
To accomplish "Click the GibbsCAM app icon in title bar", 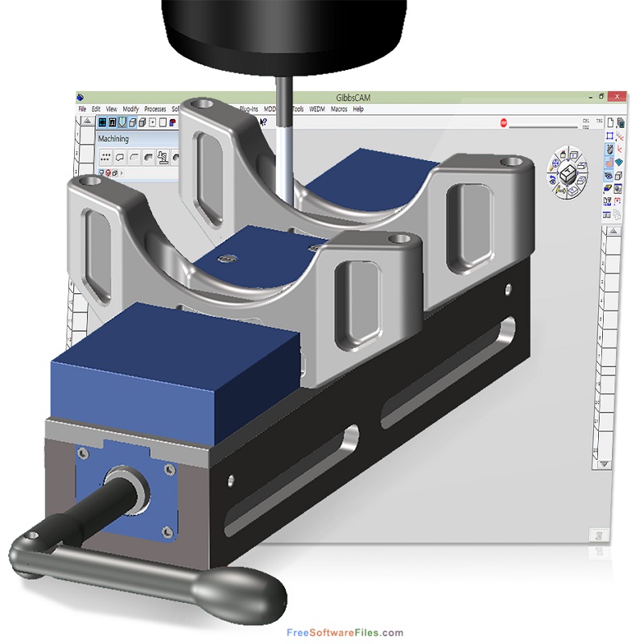I will click(x=80, y=97).
